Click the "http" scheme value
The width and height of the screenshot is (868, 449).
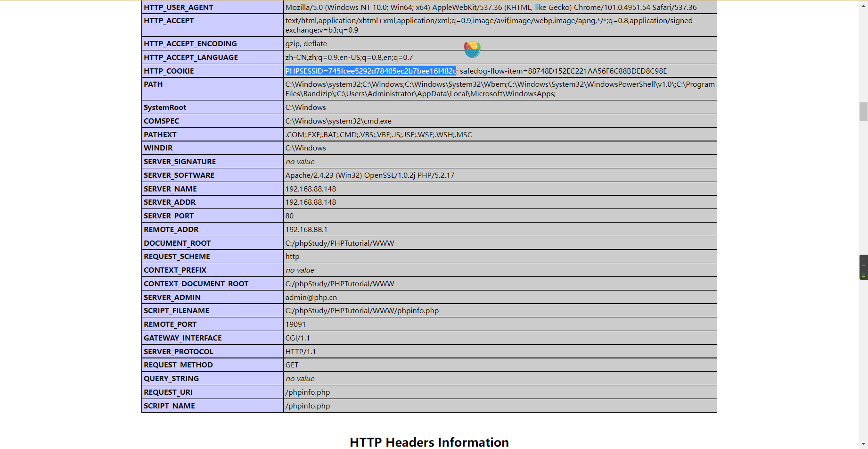tap(292, 256)
